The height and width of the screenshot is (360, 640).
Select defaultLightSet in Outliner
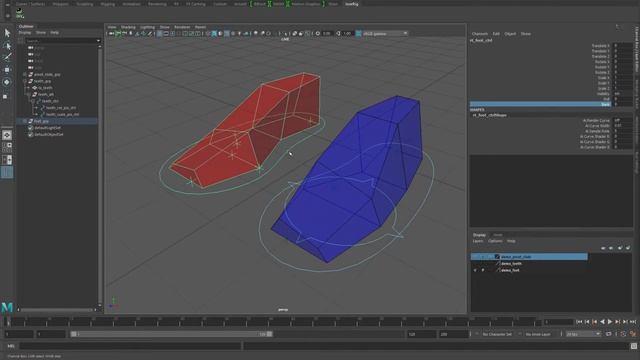[47, 128]
